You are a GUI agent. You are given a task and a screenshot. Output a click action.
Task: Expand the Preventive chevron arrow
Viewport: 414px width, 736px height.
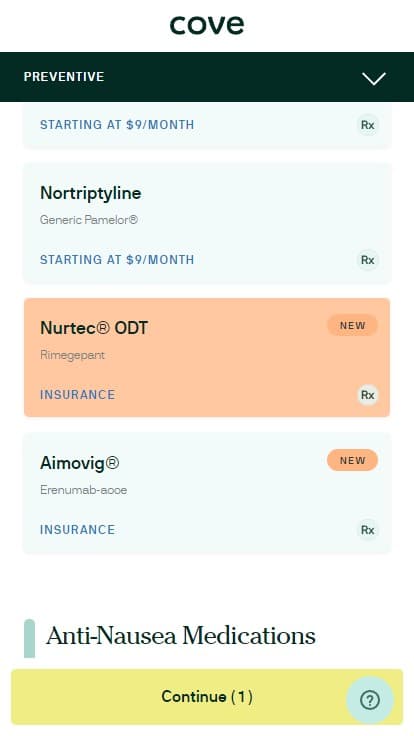point(374,78)
